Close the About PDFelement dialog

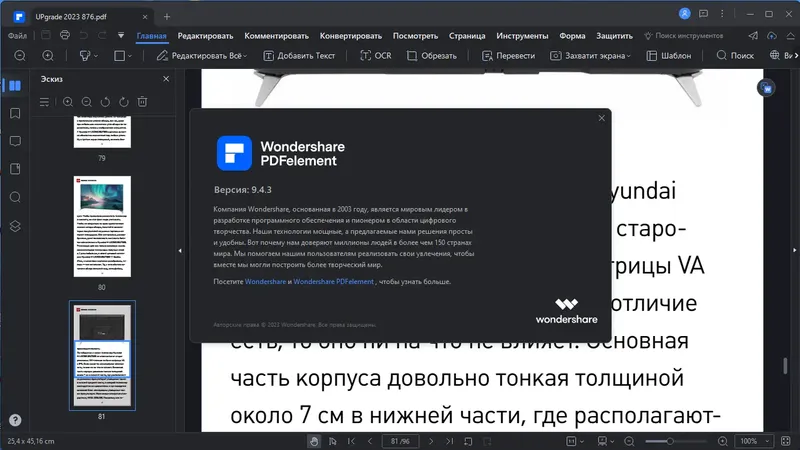(602, 118)
